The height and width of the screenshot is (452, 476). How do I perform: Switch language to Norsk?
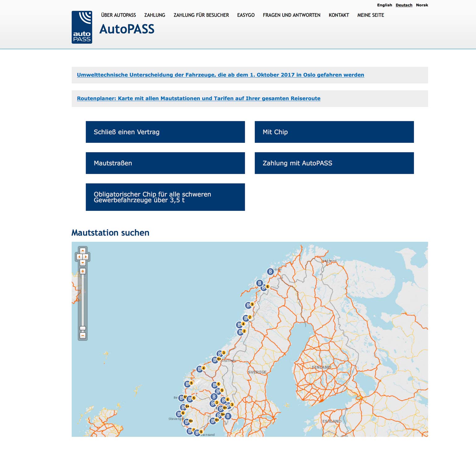tap(422, 5)
